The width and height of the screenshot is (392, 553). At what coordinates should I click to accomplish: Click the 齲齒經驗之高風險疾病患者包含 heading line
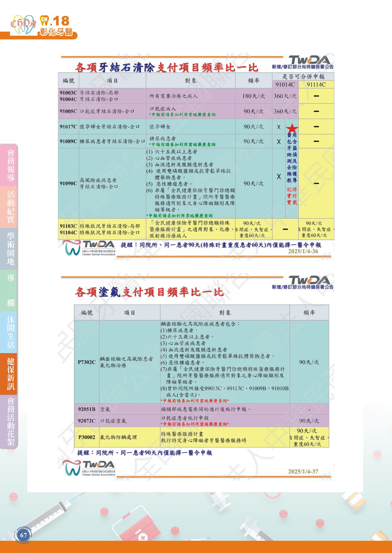pyautogui.click(x=201, y=323)
